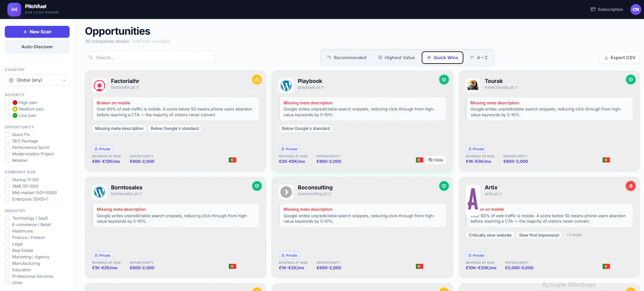644x291 pixels.
Task: Click the Borntosales WordPress logo
Action: (x=99, y=192)
